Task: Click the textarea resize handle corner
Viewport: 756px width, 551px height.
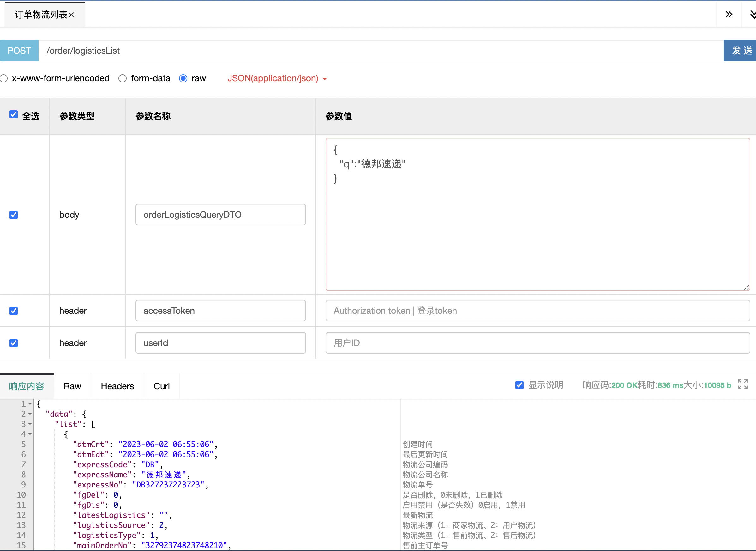Action: click(x=747, y=288)
